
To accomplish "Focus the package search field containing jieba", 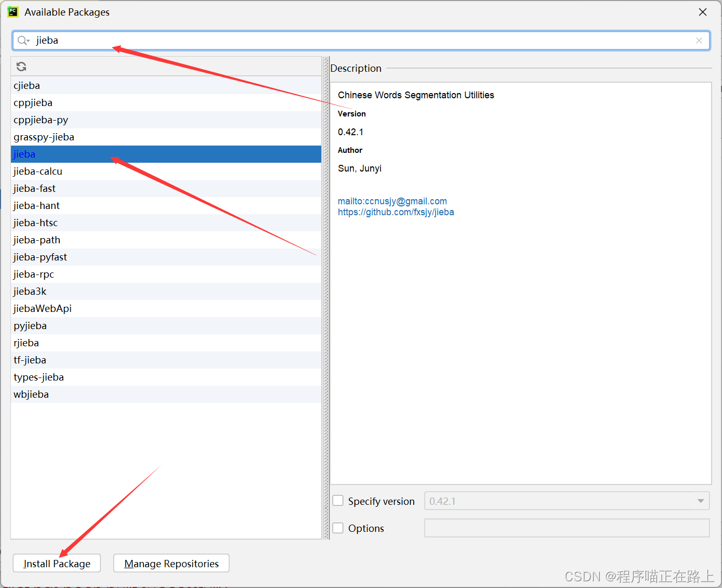I will tap(361, 41).
